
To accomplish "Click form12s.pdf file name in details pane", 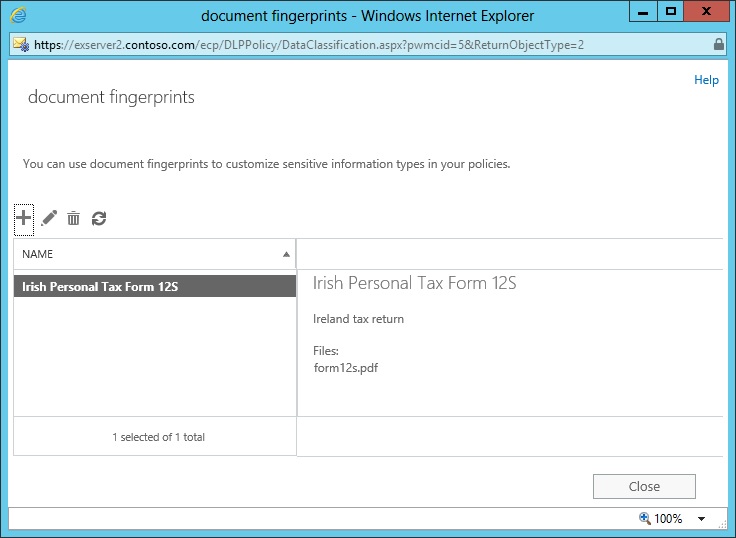I will click(x=345, y=367).
